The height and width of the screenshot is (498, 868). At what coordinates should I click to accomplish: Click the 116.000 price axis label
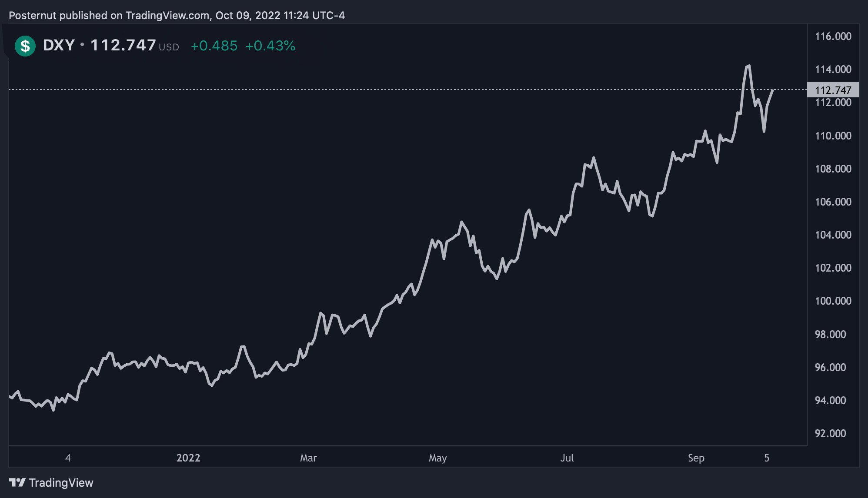click(x=833, y=36)
